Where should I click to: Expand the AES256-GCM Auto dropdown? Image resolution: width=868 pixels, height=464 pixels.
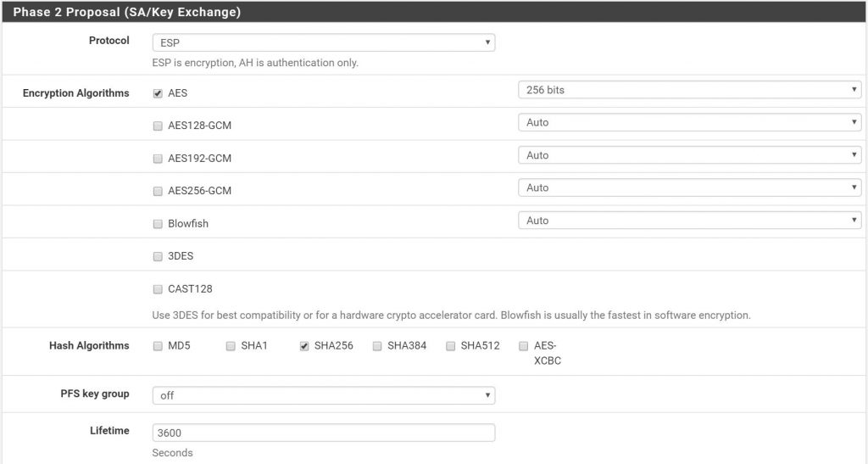tap(689, 187)
